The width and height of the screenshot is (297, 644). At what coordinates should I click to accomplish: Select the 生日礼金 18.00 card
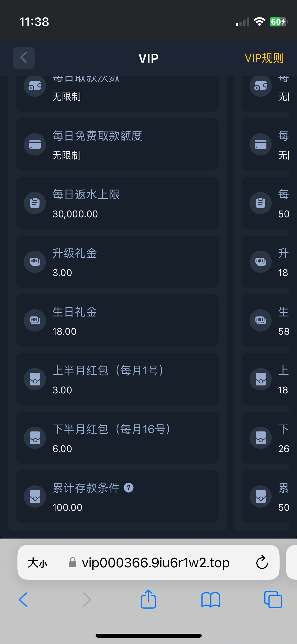click(117, 320)
